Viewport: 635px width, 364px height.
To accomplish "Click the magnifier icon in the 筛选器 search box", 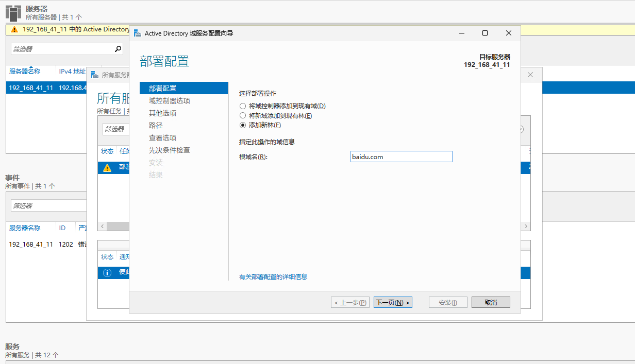I will point(119,48).
